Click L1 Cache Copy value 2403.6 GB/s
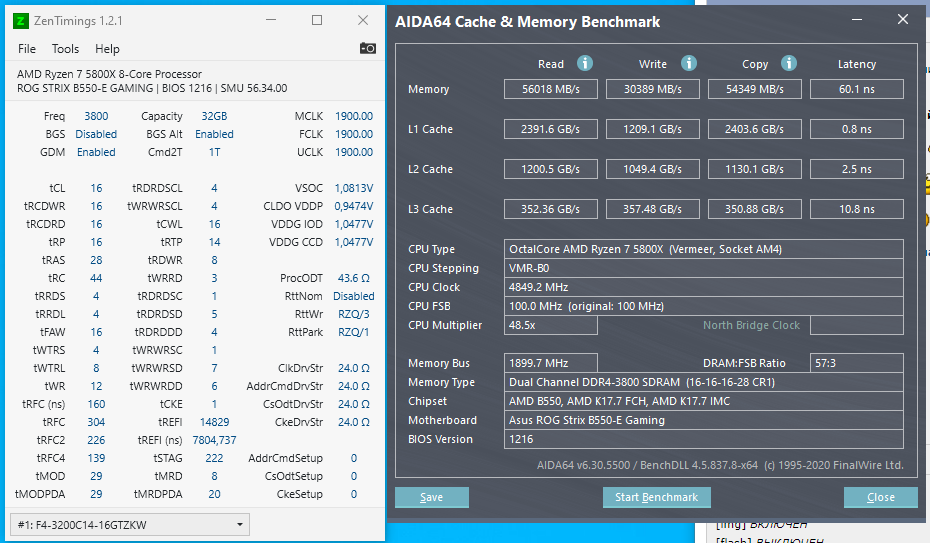 click(755, 129)
